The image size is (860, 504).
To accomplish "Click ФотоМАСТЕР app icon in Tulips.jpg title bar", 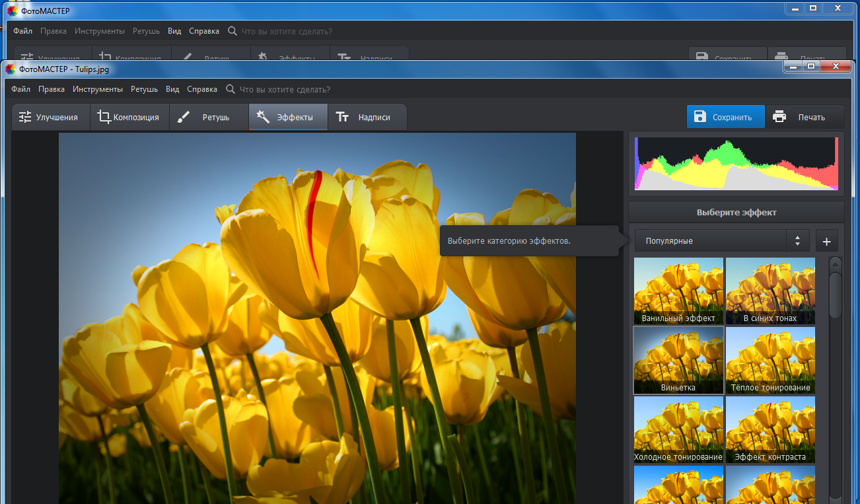I will pyautogui.click(x=11, y=69).
